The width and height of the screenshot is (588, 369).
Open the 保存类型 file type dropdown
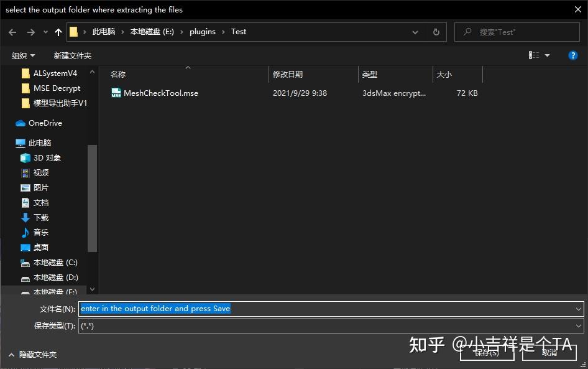[577, 325]
